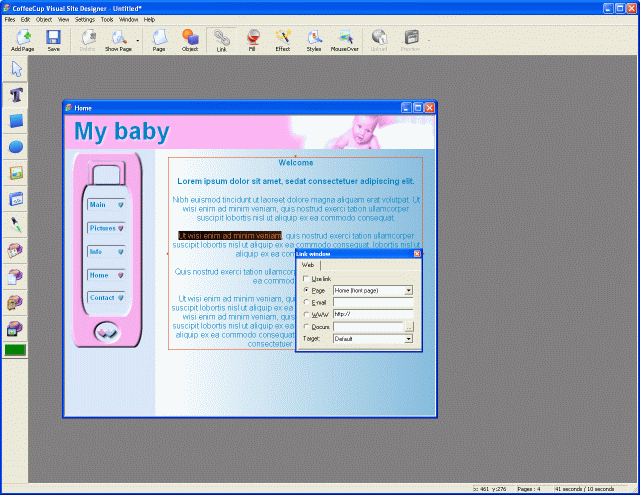Image resolution: width=640 pixels, height=495 pixels.
Task: Select the ellipse shape tool
Action: (16, 147)
